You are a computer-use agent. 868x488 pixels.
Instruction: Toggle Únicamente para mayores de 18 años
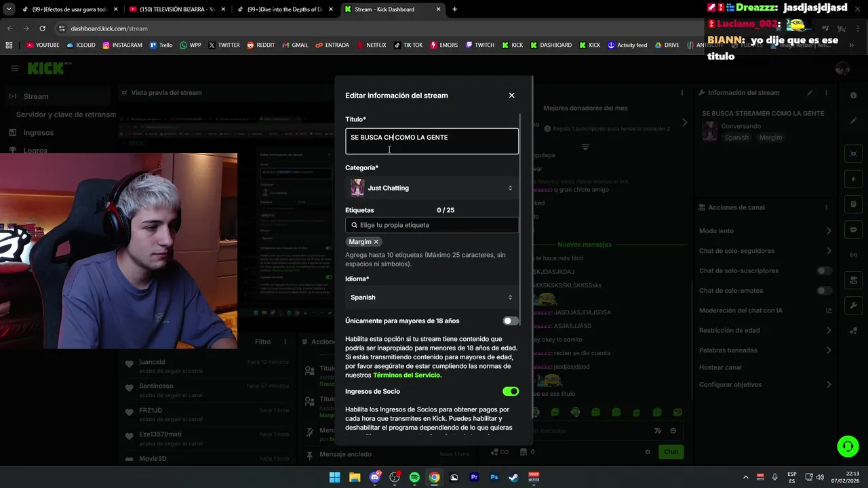[x=510, y=321]
